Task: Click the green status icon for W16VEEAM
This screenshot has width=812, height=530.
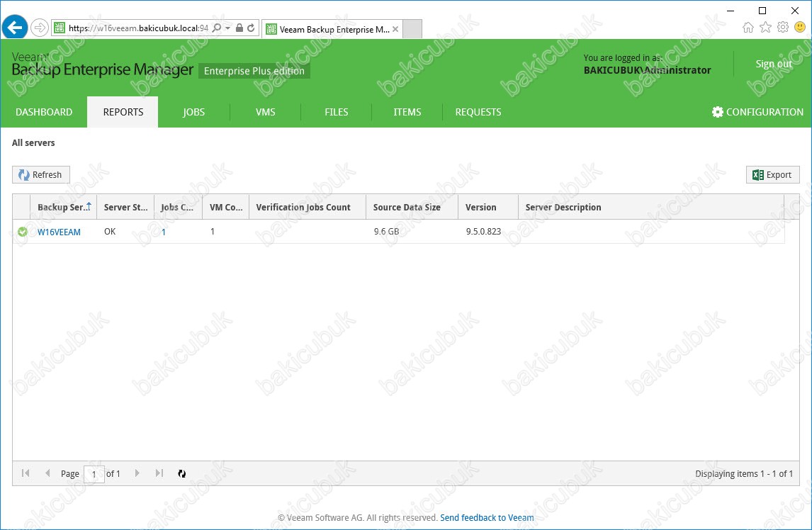Action: (22, 232)
